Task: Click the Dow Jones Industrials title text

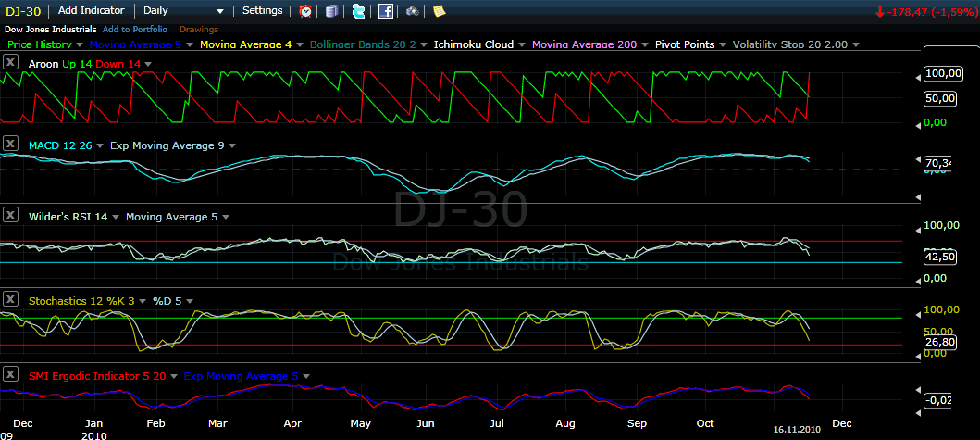Action: tap(51, 30)
